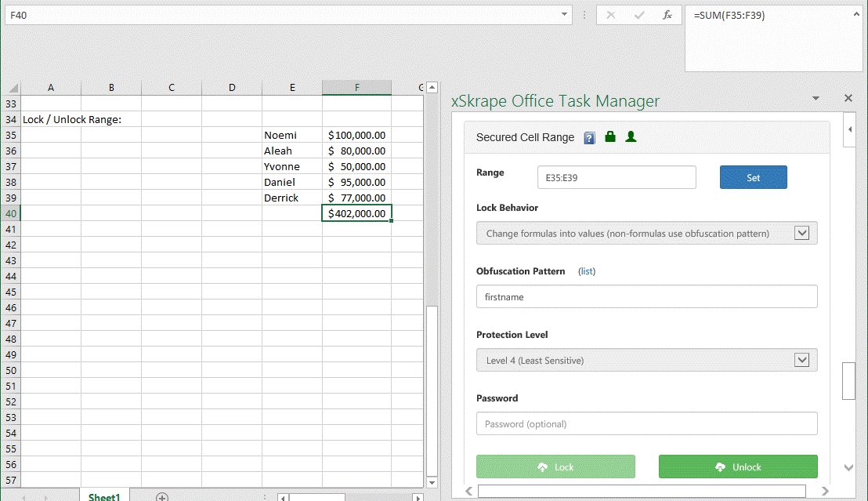Click the help icon beside Secured Cell Range

click(x=590, y=138)
